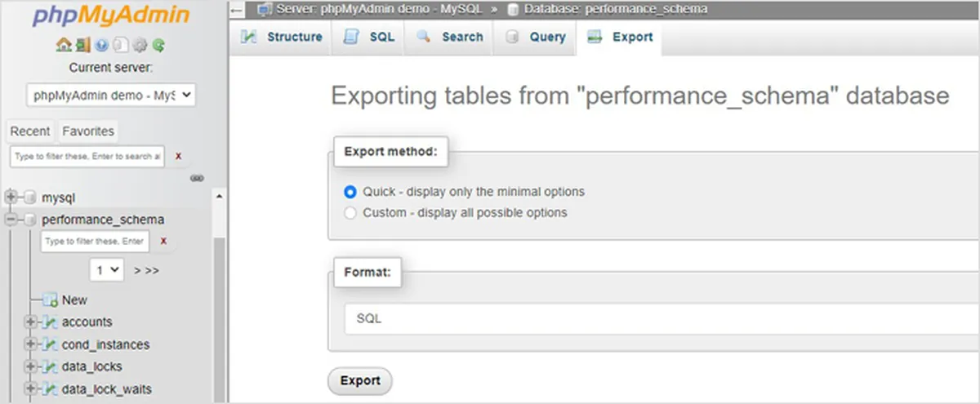Screen dimensions: 980x404
Task: Jump to last page with >> link
Action: (x=152, y=270)
